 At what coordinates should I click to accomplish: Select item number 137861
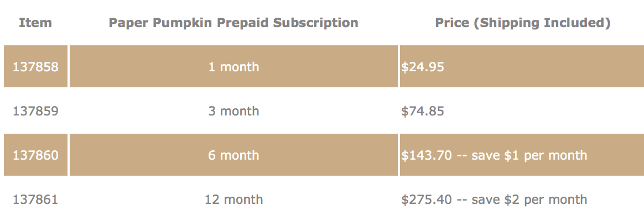36,199
